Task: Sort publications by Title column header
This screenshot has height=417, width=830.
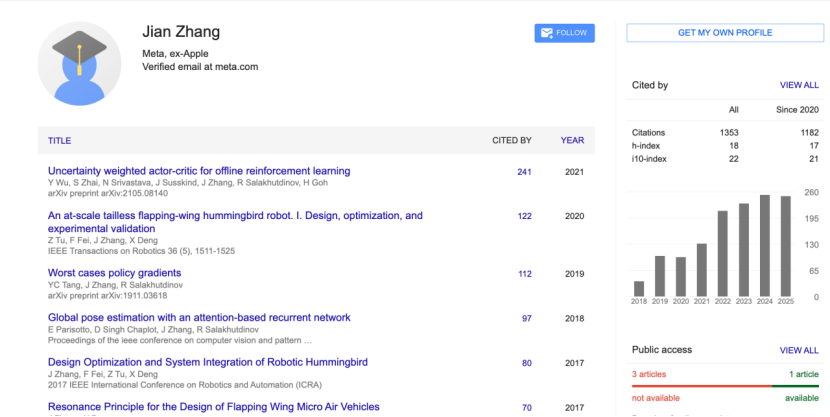Action: click(x=59, y=141)
